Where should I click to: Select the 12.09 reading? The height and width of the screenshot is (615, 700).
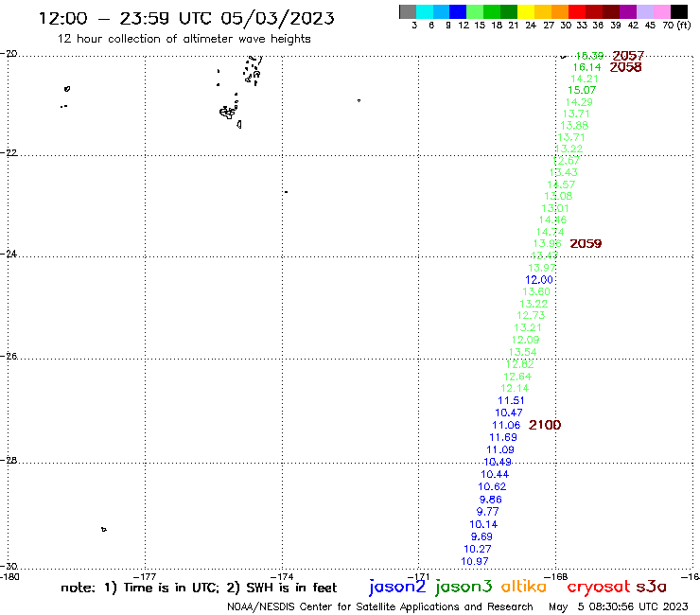[525, 340]
